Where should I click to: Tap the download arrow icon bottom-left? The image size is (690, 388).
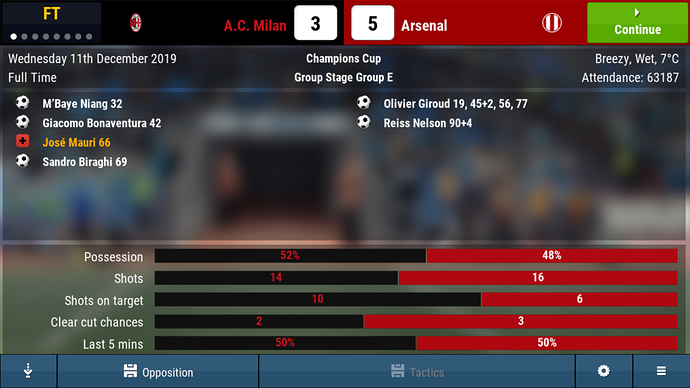28,371
